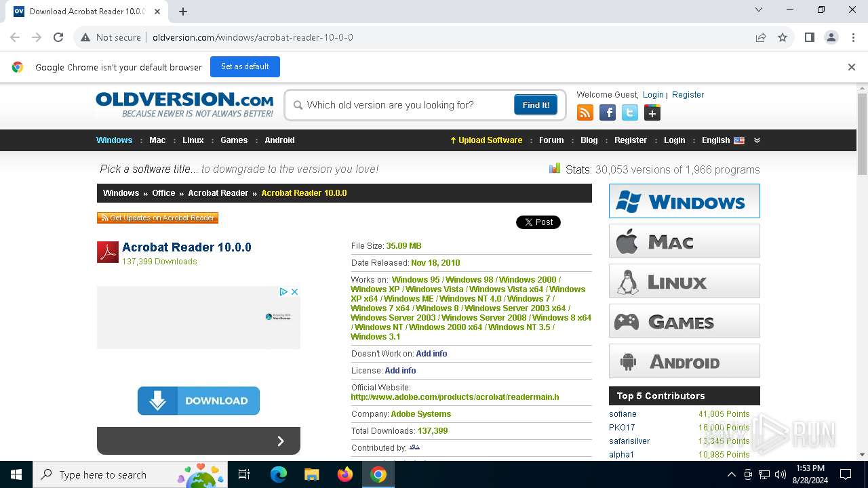Image resolution: width=868 pixels, height=488 pixels.
Task: Open the adobe.com official website link
Action: tap(455, 397)
